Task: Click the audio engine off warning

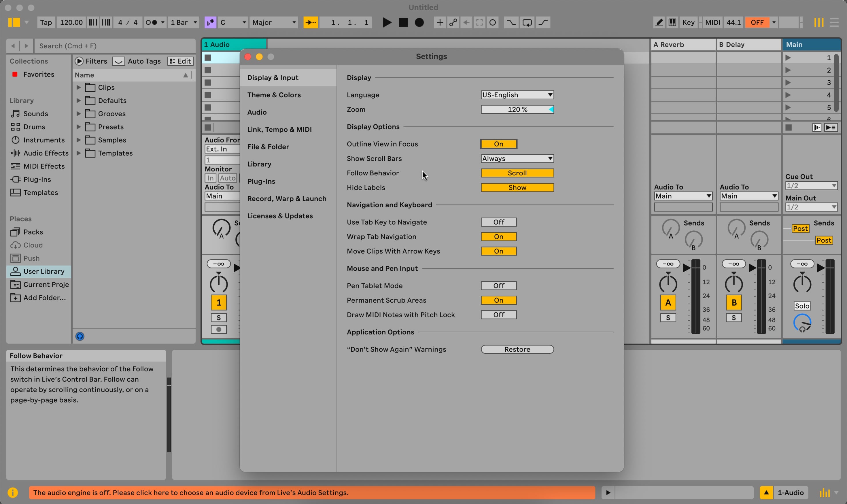Action: (312, 492)
